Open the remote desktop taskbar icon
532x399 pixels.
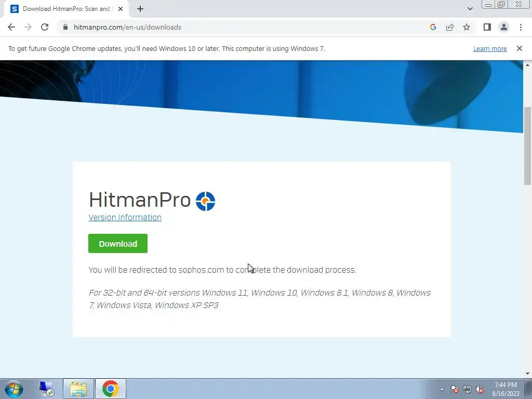[46, 389]
